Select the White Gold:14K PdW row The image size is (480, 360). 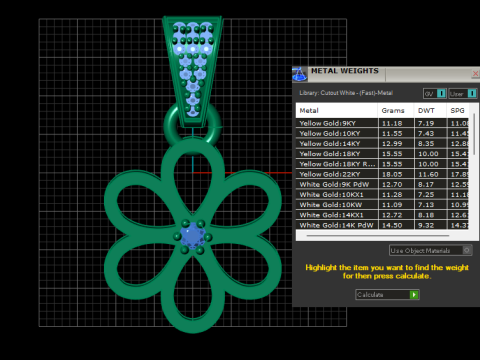pyautogui.click(x=382, y=225)
